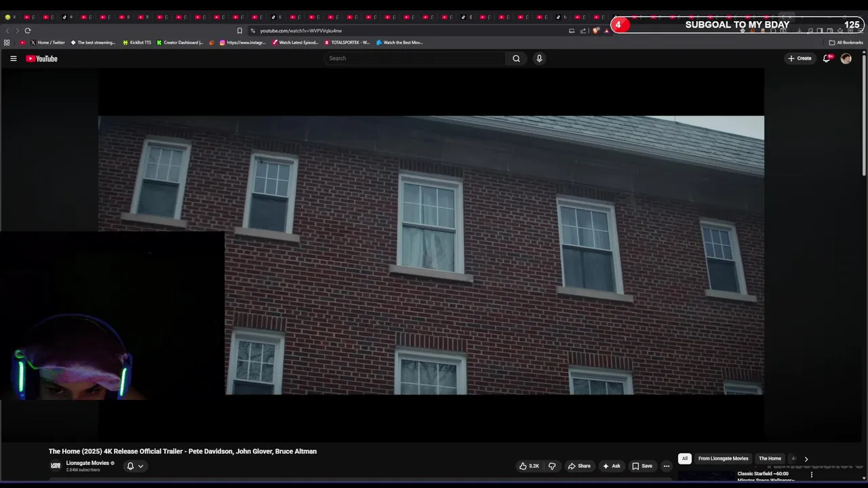Show more chips with right arrow
Viewport: 868px width, 488px height.
tap(806, 459)
